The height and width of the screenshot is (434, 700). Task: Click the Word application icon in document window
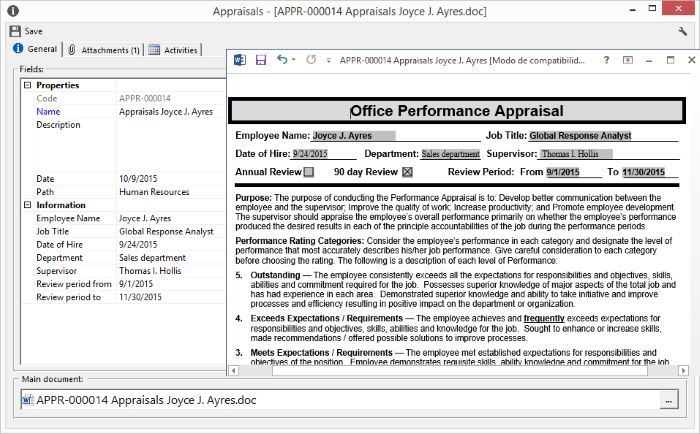tap(240, 60)
